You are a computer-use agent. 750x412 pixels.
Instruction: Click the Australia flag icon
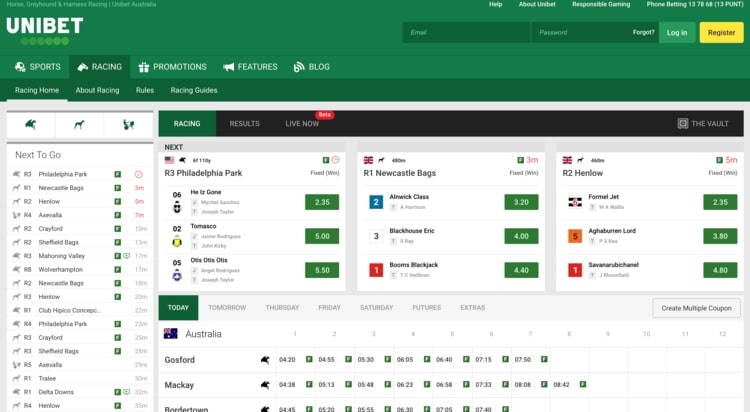click(x=170, y=334)
